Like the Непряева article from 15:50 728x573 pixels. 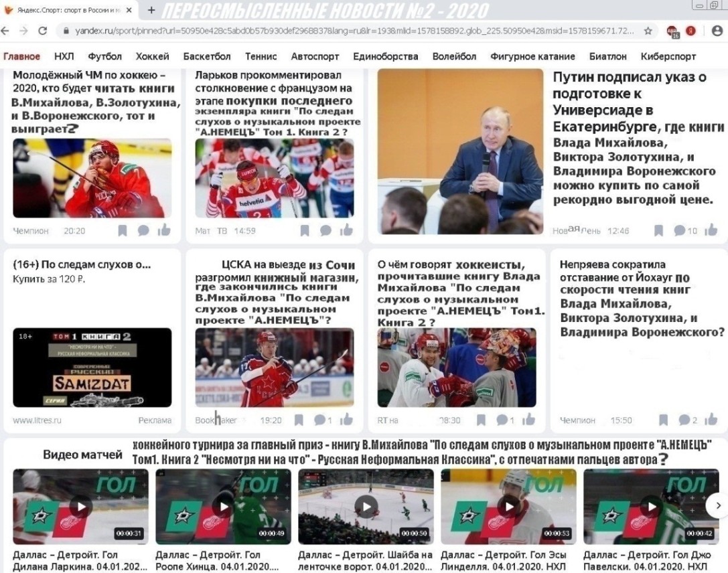pyautogui.click(x=711, y=420)
